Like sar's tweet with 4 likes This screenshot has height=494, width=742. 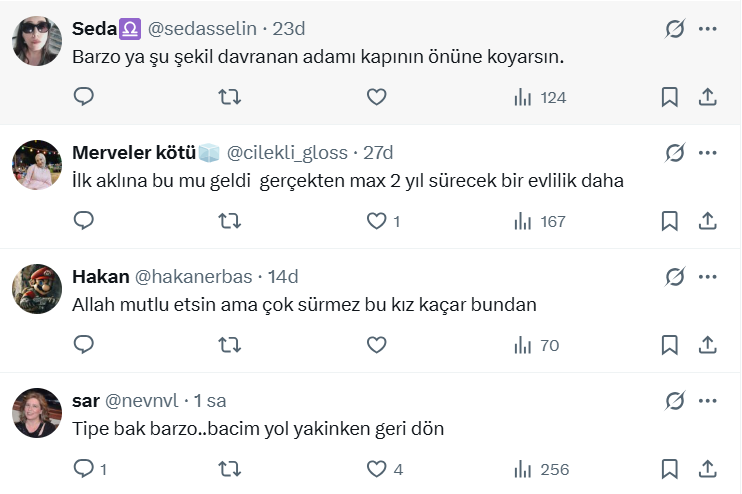tap(376, 469)
